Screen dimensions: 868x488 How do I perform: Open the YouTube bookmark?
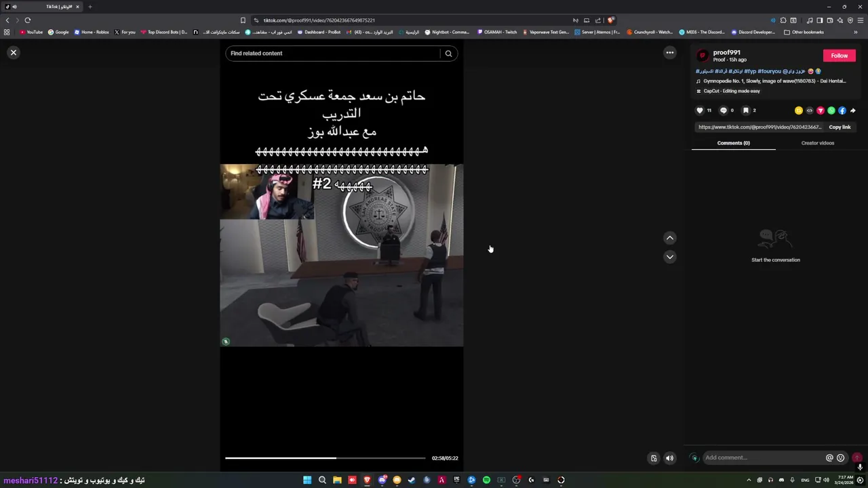(31, 32)
